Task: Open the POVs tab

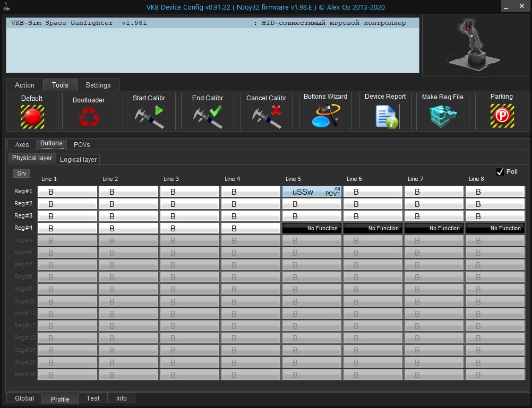Action: coord(82,144)
